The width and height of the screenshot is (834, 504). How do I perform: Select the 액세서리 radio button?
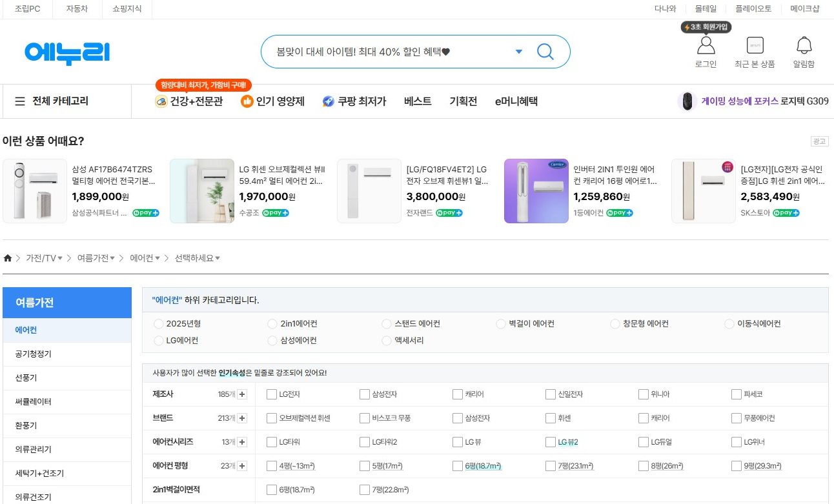point(387,341)
